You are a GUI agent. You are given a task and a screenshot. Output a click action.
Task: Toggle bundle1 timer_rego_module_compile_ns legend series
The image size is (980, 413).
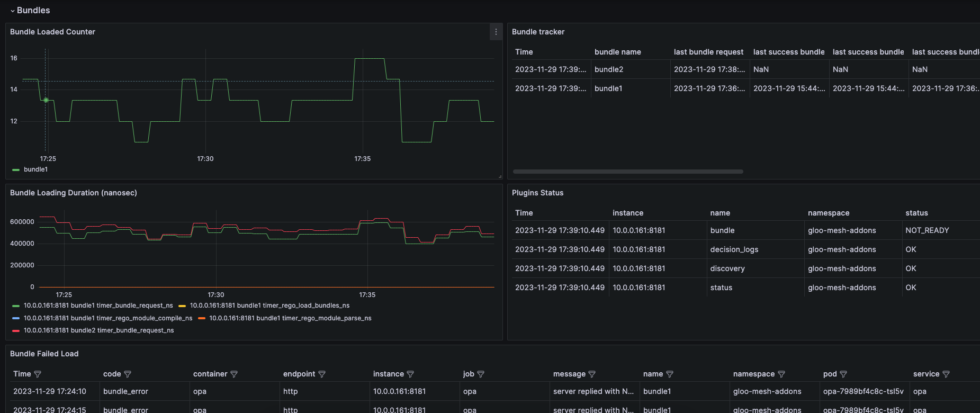click(108, 318)
